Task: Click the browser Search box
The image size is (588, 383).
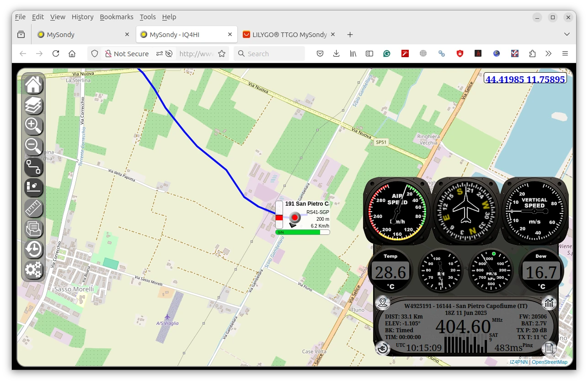Action: (x=269, y=53)
